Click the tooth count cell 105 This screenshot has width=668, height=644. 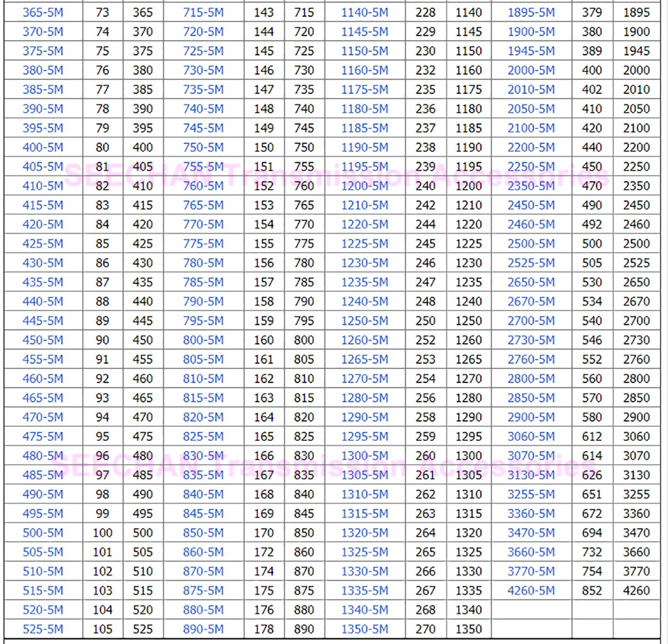pyautogui.click(x=102, y=629)
